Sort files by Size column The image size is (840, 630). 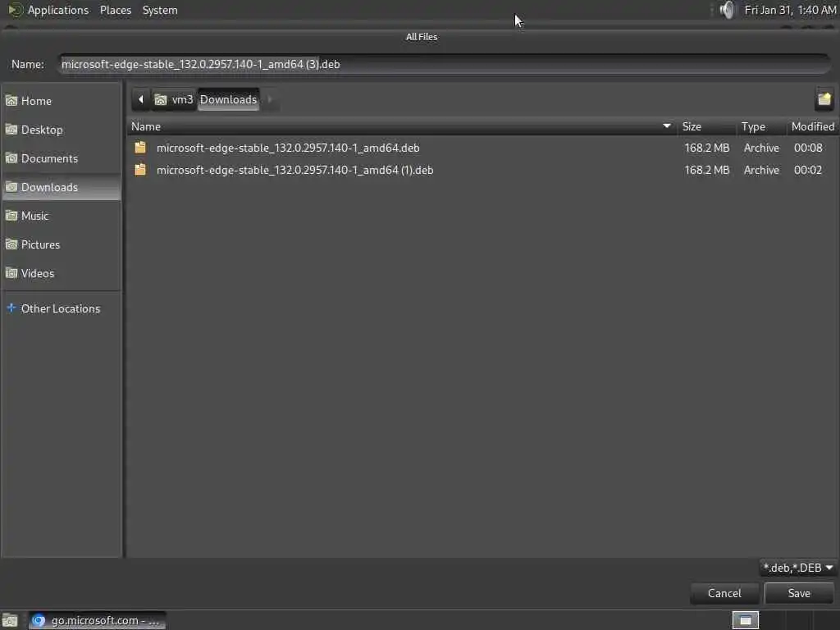coord(706,127)
